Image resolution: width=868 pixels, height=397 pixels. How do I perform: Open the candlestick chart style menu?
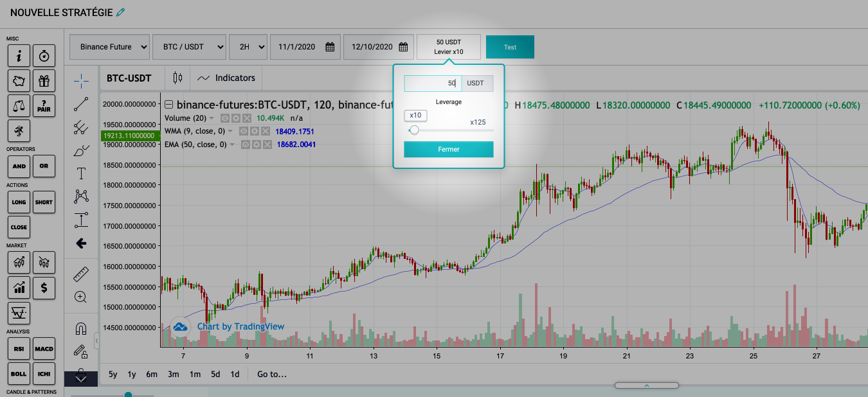pos(178,78)
